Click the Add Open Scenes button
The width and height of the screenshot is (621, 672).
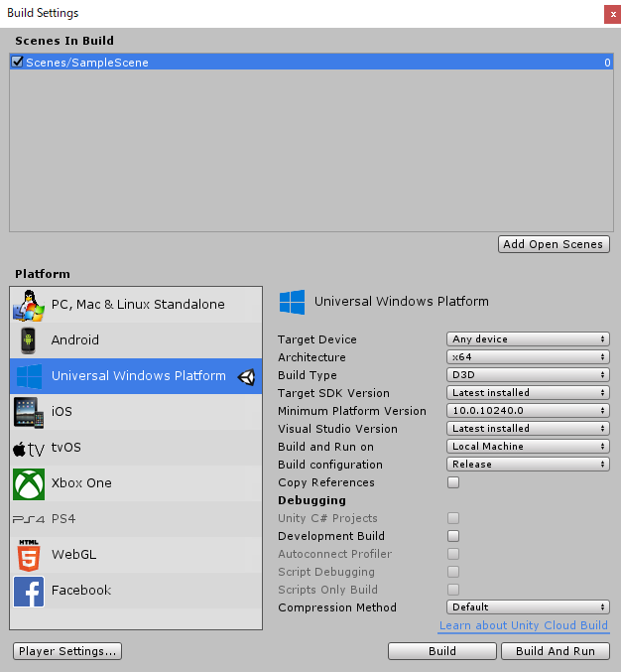coord(554,244)
